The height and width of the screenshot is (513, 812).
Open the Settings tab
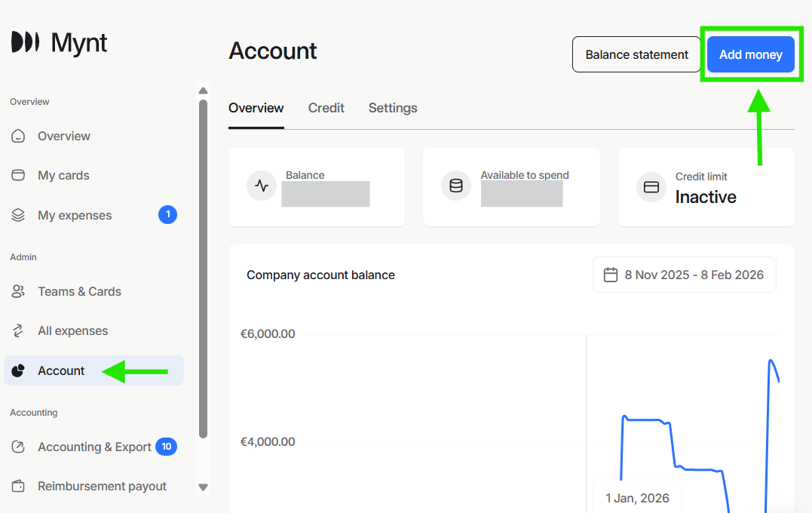(392, 108)
